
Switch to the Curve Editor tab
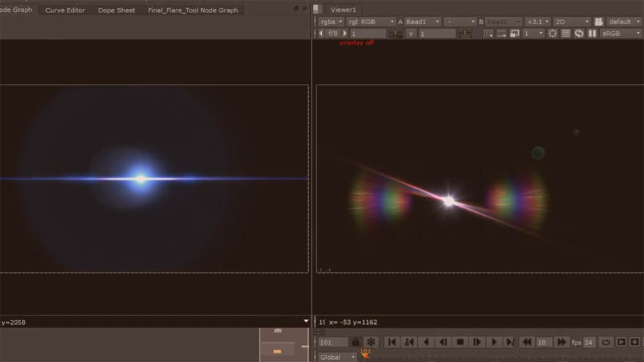(x=65, y=10)
